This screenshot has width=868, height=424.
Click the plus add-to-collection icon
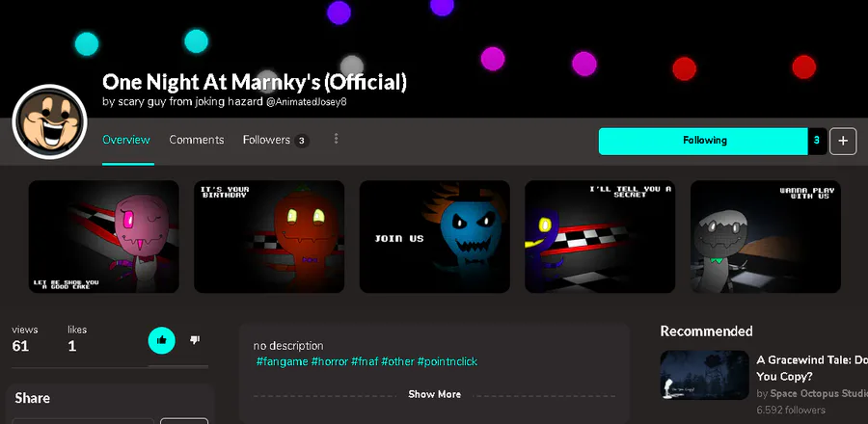[x=843, y=141]
